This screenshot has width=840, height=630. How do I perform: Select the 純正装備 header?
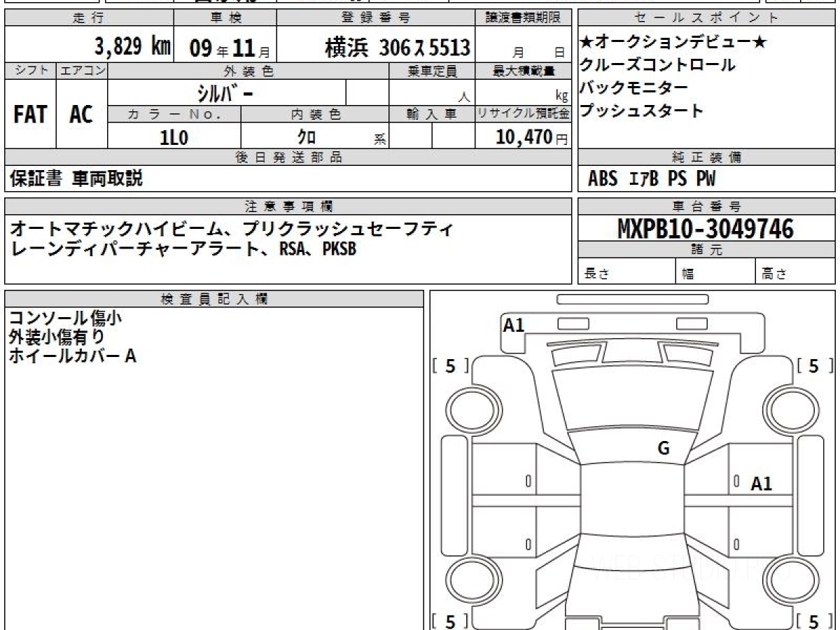706,157
